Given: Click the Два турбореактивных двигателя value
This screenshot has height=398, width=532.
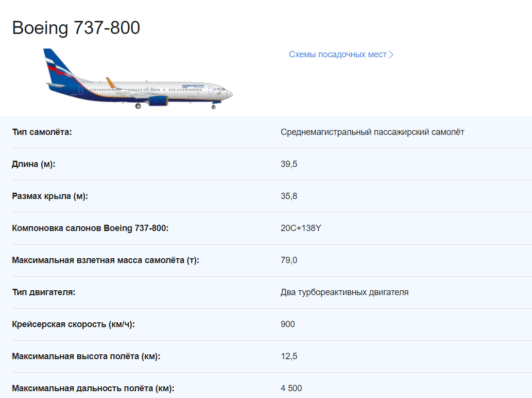Looking at the screenshot, I should tap(344, 292).
